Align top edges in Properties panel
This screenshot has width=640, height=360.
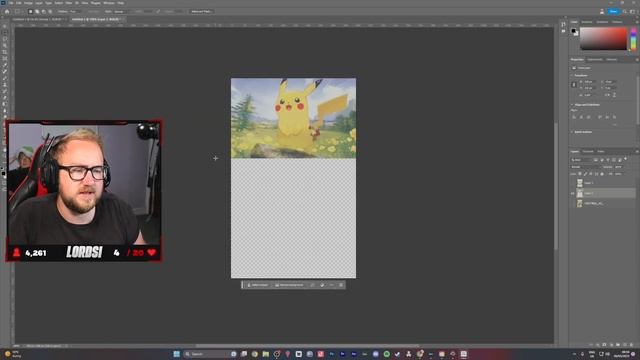tap(600, 117)
